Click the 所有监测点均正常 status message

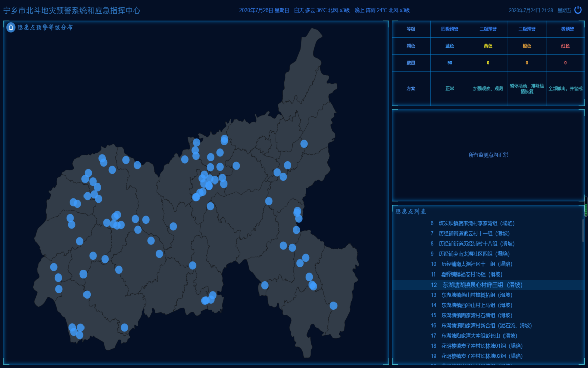pos(488,155)
